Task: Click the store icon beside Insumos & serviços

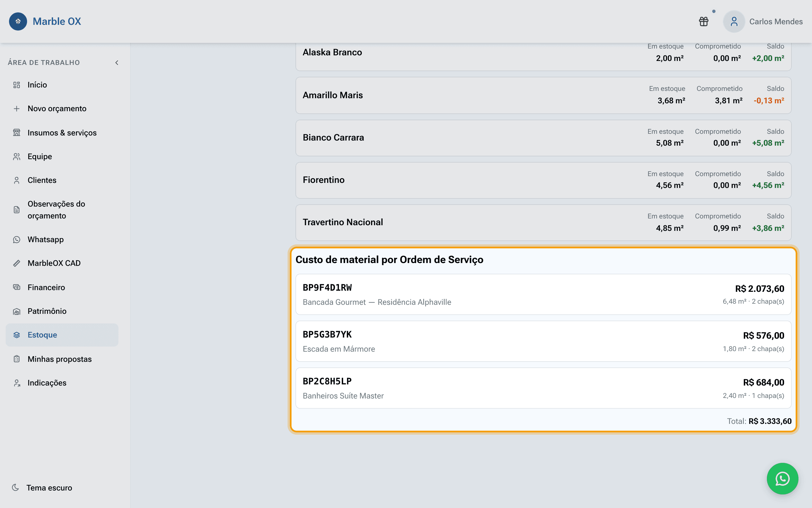Action: tap(16, 133)
